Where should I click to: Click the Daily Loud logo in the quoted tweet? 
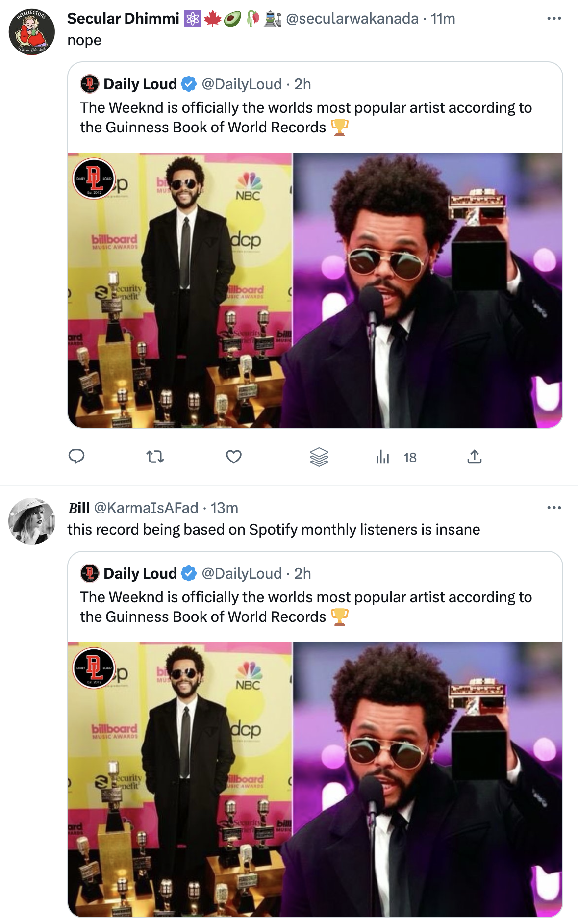pos(89,84)
